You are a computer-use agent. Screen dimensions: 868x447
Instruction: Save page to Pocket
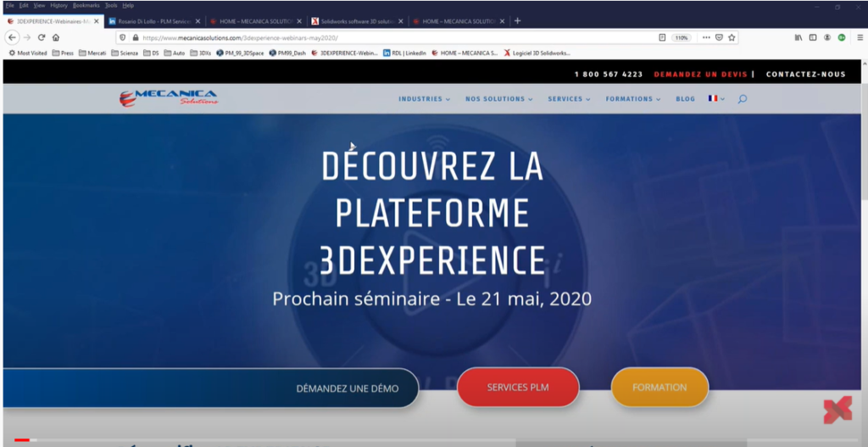(719, 37)
